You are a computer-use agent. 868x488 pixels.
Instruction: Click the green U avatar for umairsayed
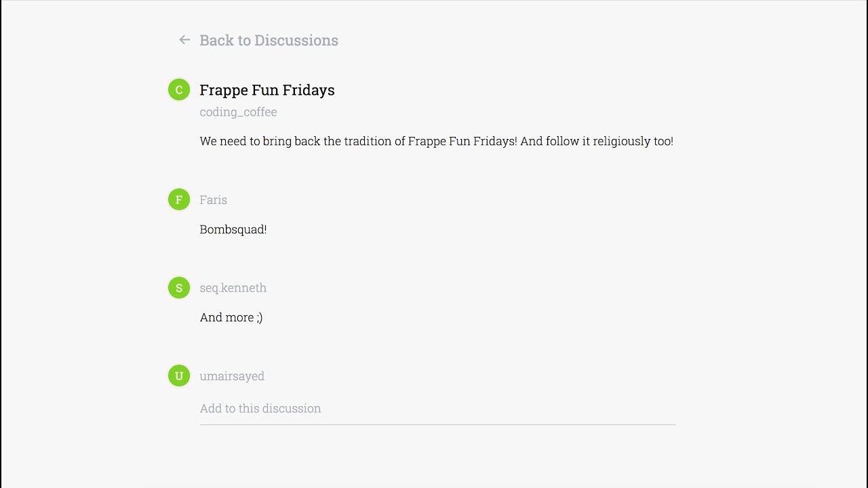179,375
